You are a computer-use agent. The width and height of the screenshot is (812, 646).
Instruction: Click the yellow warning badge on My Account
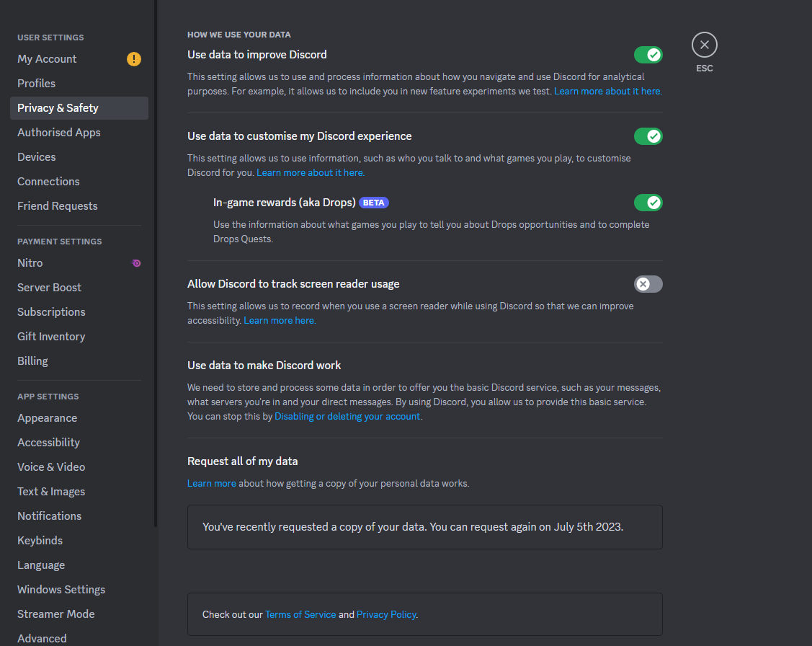tap(134, 59)
